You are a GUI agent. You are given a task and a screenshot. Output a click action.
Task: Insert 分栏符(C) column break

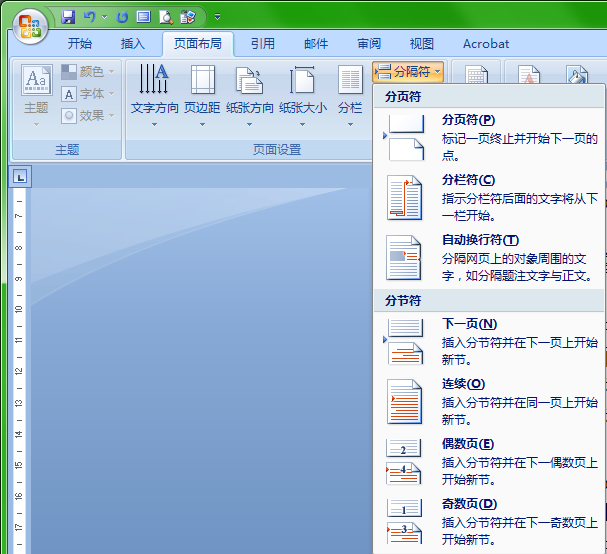489,198
